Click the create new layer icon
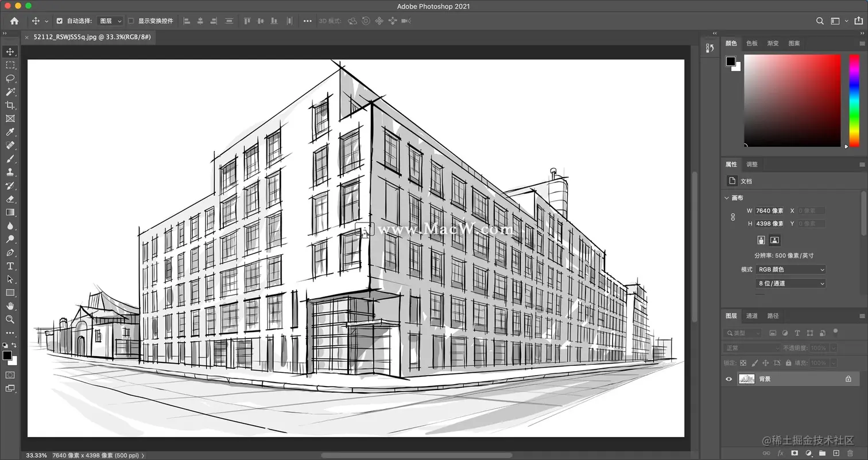 coord(836,453)
